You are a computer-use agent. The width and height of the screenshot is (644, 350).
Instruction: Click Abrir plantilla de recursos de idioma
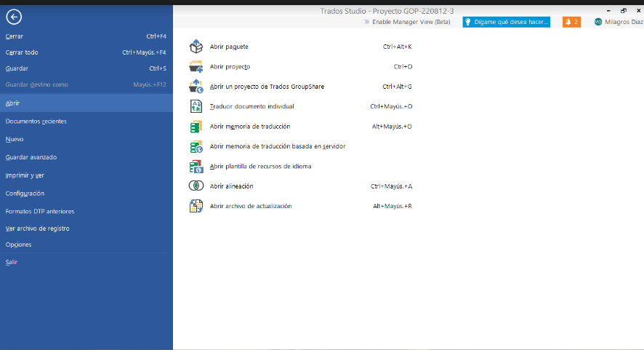260,166
